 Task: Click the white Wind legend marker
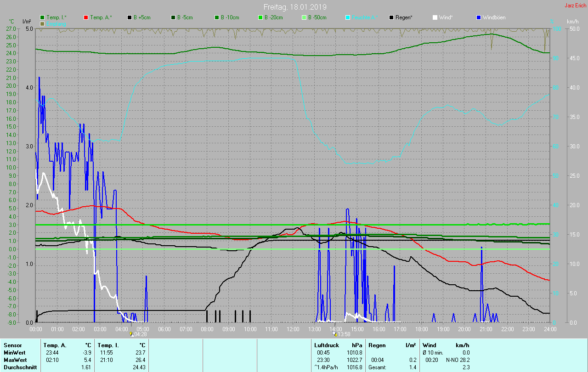435,17
